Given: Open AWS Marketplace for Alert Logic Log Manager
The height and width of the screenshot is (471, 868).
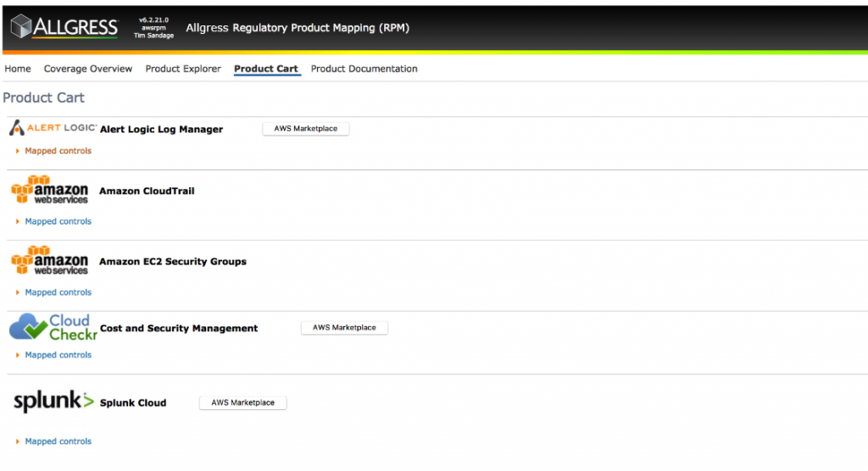Looking at the screenshot, I should pyautogui.click(x=305, y=129).
